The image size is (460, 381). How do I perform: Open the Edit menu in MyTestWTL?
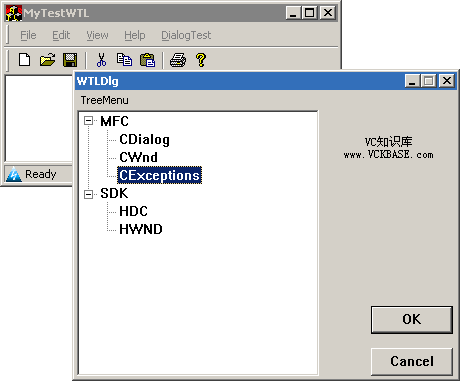pyautogui.click(x=61, y=35)
